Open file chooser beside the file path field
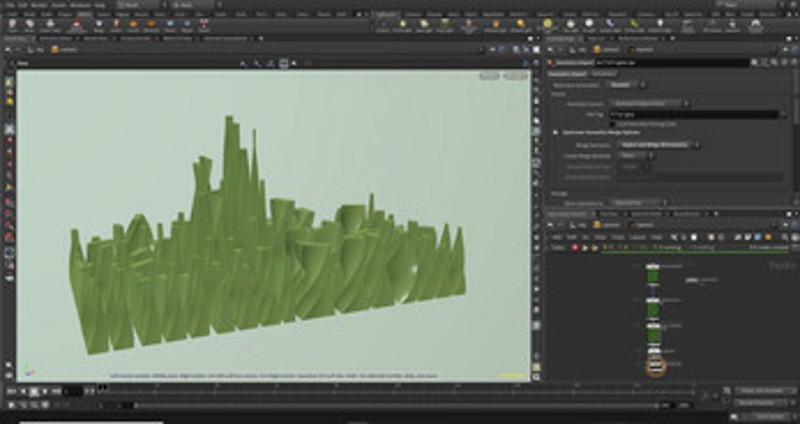This screenshot has width=800, height=424. point(784,115)
